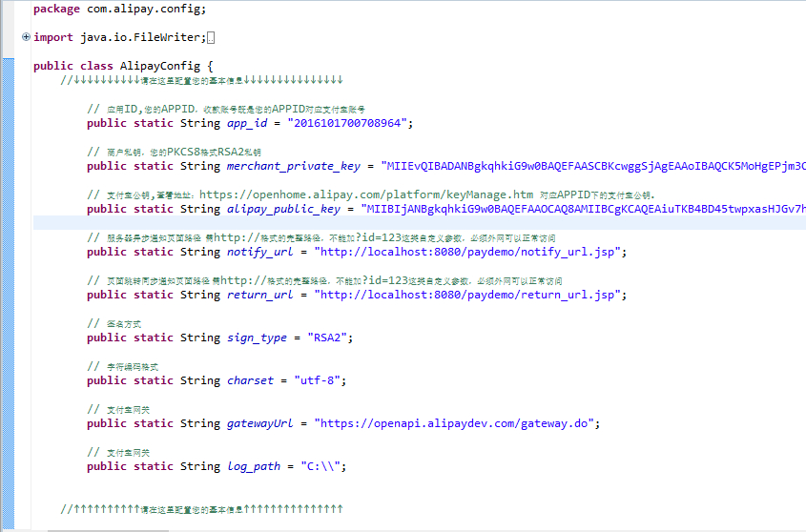Viewport: 806px width, 532px height.
Task: Place cursor on java.io.FileWriter import
Action: pyautogui.click(x=140, y=37)
